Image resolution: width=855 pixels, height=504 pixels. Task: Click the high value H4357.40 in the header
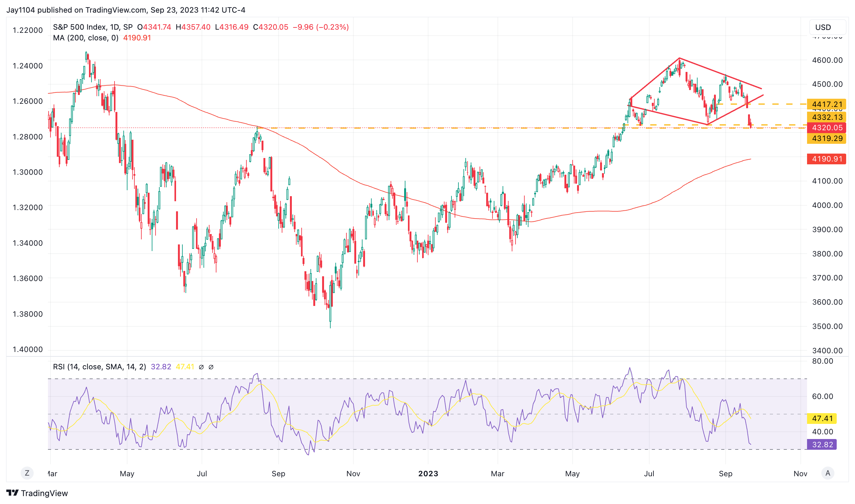coord(193,27)
